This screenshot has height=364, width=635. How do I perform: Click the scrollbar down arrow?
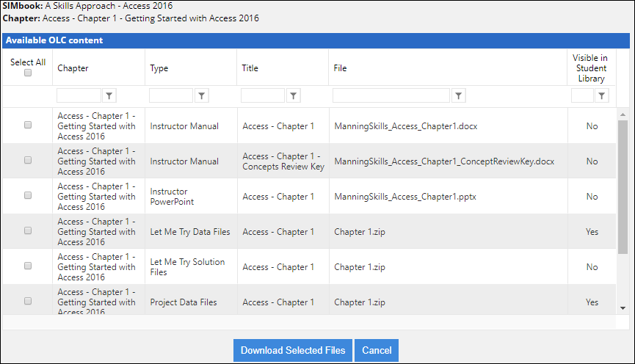pos(623,308)
